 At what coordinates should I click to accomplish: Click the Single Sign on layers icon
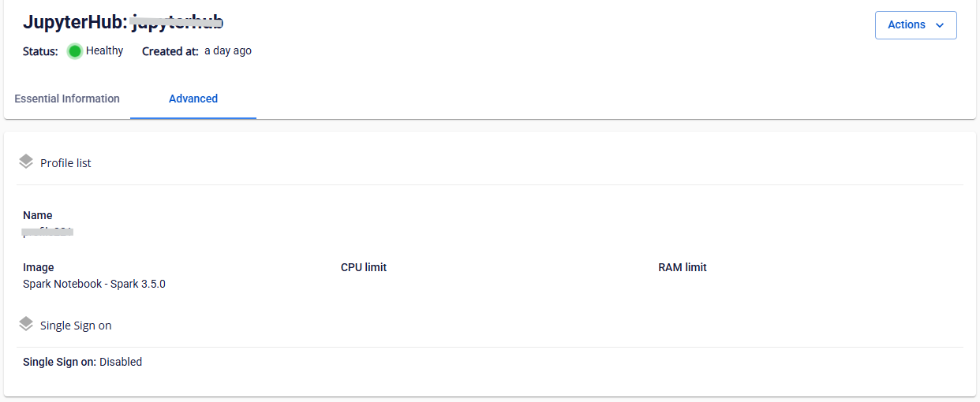click(x=26, y=324)
